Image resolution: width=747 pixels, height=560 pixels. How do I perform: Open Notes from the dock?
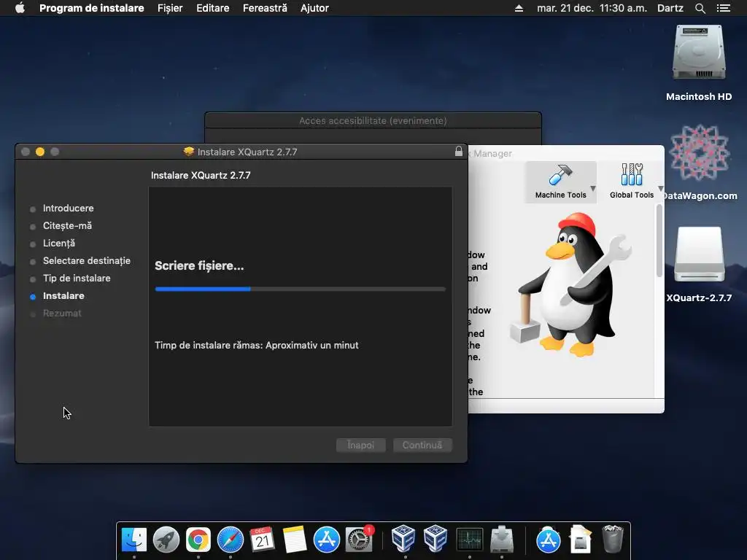[295, 540]
